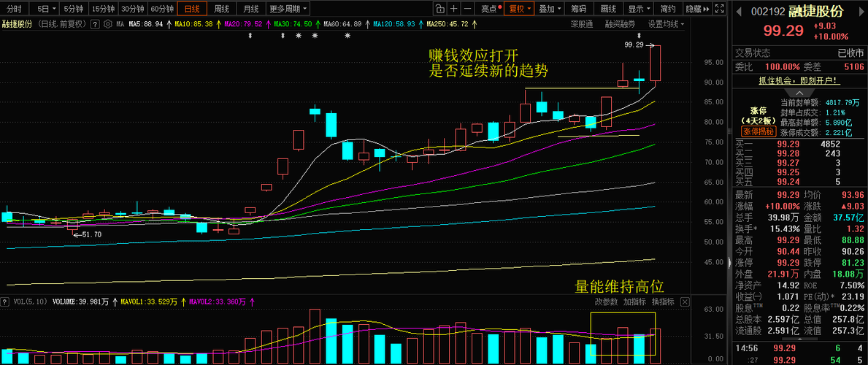The height and width of the screenshot is (365, 868).
Task: Zoom in chart with plus icon
Action: [x=454, y=8]
